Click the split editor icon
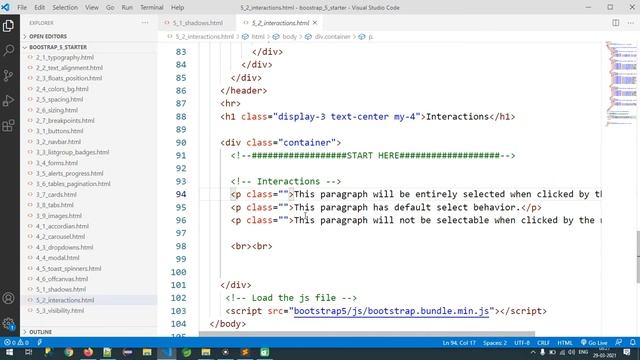640x360 pixels. 616,23
